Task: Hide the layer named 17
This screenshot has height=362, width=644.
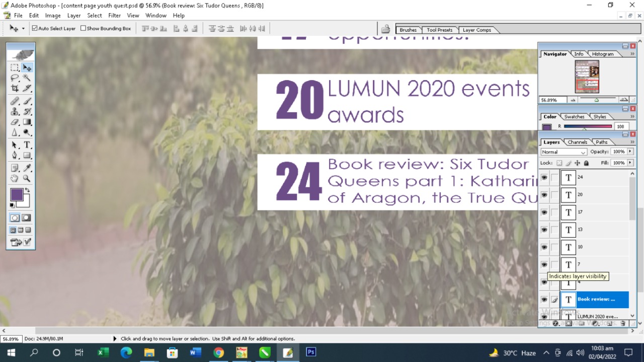Action: click(544, 212)
